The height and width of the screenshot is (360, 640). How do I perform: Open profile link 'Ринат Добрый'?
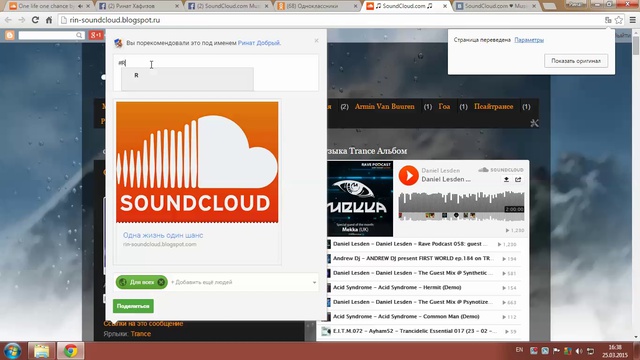coord(259,43)
